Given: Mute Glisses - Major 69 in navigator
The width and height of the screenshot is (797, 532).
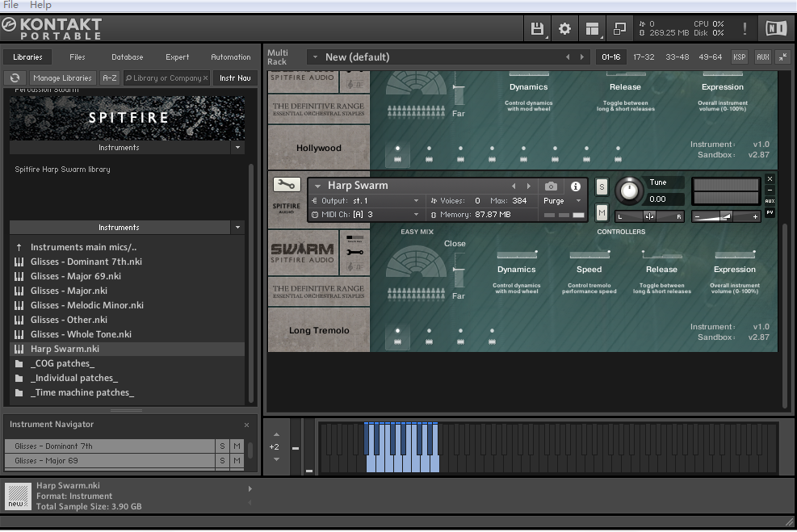Looking at the screenshot, I should click(237, 461).
